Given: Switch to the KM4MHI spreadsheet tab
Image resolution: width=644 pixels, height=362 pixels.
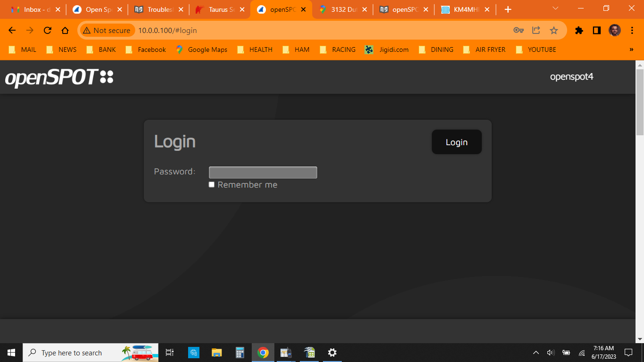Looking at the screenshot, I should [x=464, y=9].
